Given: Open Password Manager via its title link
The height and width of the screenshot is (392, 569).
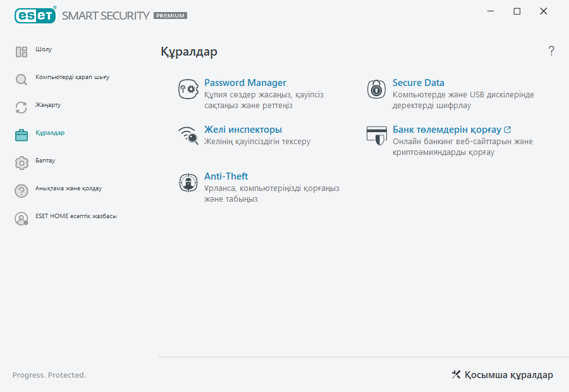Looking at the screenshot, I should click(245, 82).
